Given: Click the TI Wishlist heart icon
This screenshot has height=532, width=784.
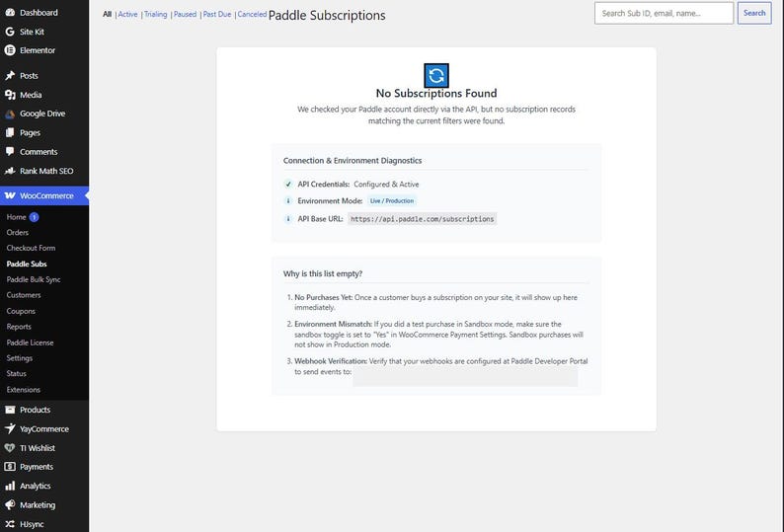Looking at the screenshot, I should (x=10, y=447).
